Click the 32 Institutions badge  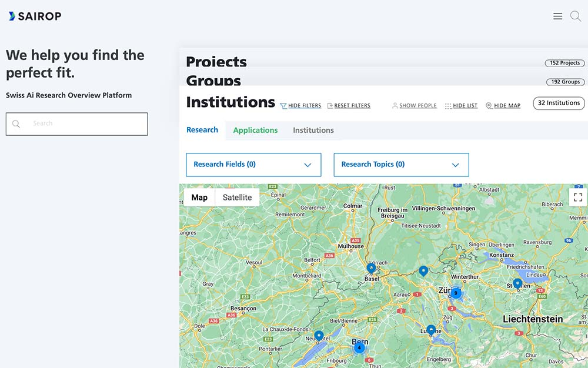tap(559, 103)
